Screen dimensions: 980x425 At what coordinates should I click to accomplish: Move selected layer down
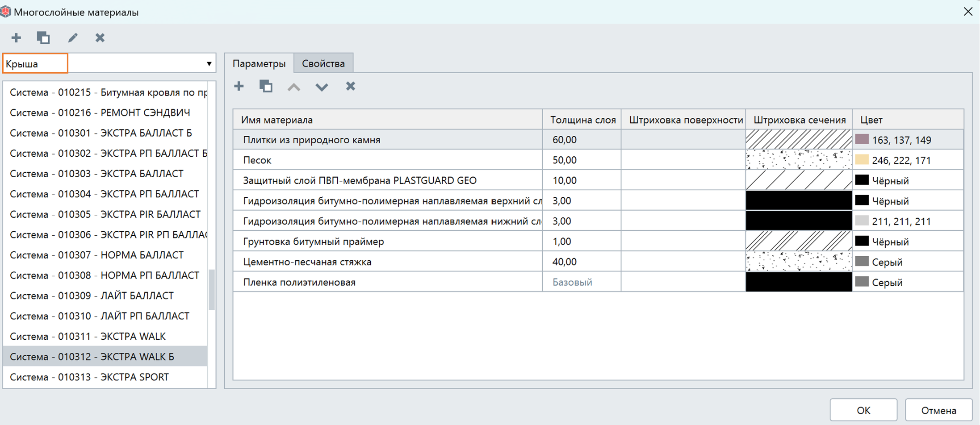(x=322, y=87)
